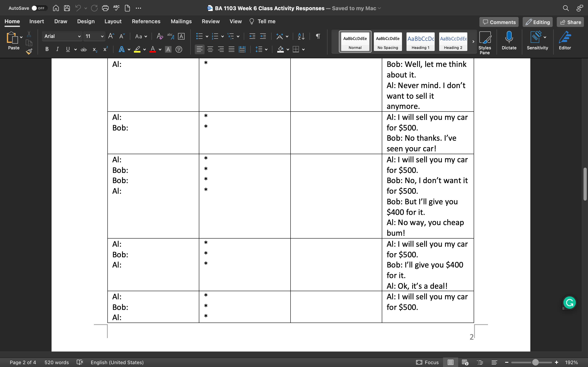Enable strikethrough formatting

point(84,49)
